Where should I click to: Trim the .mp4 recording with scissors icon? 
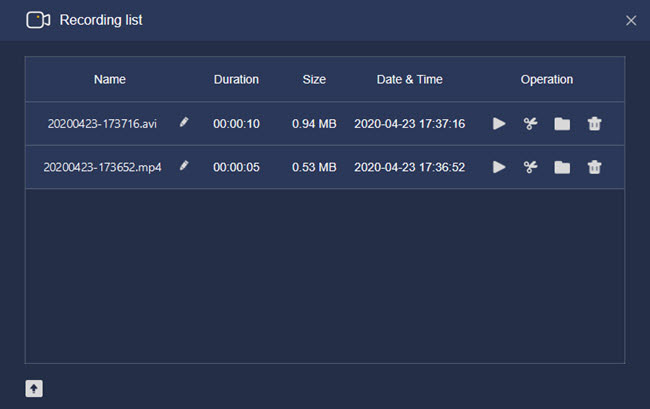pos(531,167)
